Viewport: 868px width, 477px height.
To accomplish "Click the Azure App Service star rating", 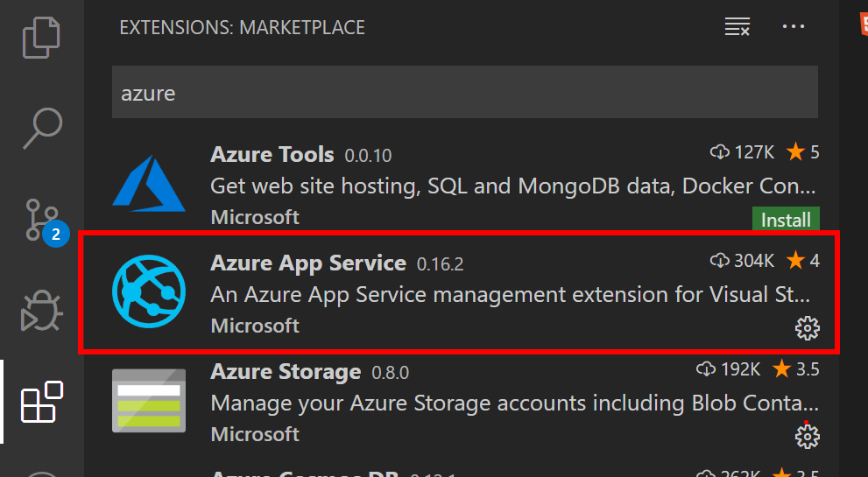I will point(803,260).
